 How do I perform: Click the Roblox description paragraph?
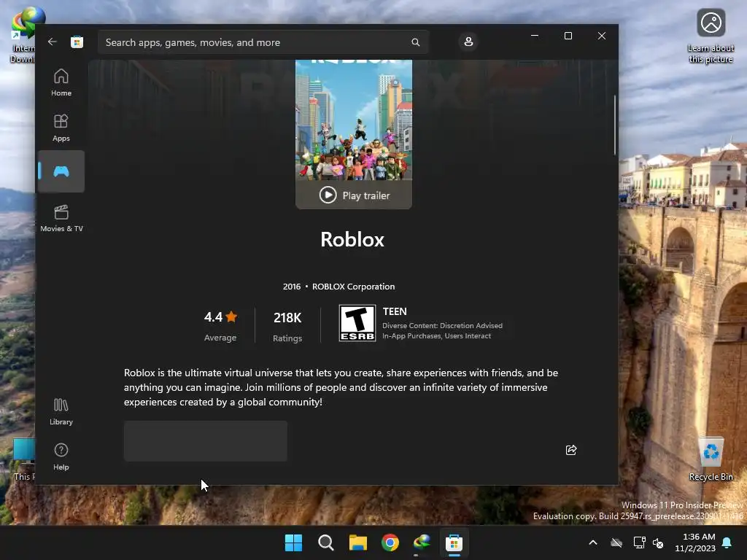click(341, 387)
